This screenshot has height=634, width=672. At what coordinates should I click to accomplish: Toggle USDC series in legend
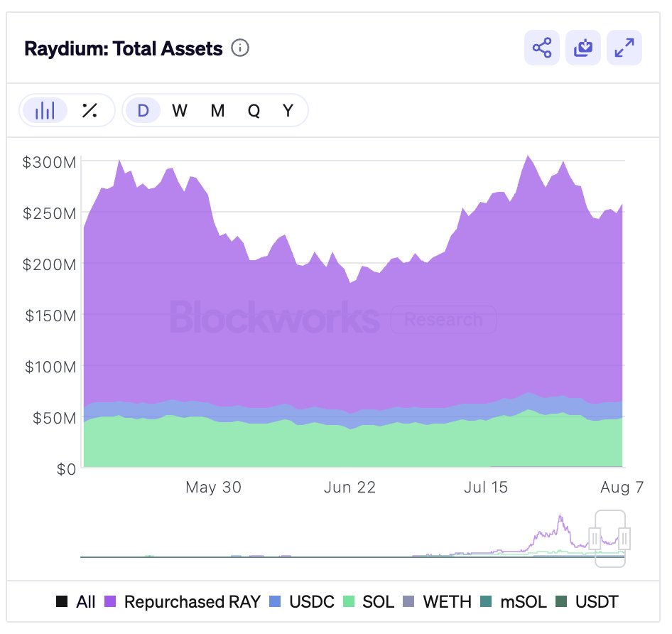[x=303, y=602]
